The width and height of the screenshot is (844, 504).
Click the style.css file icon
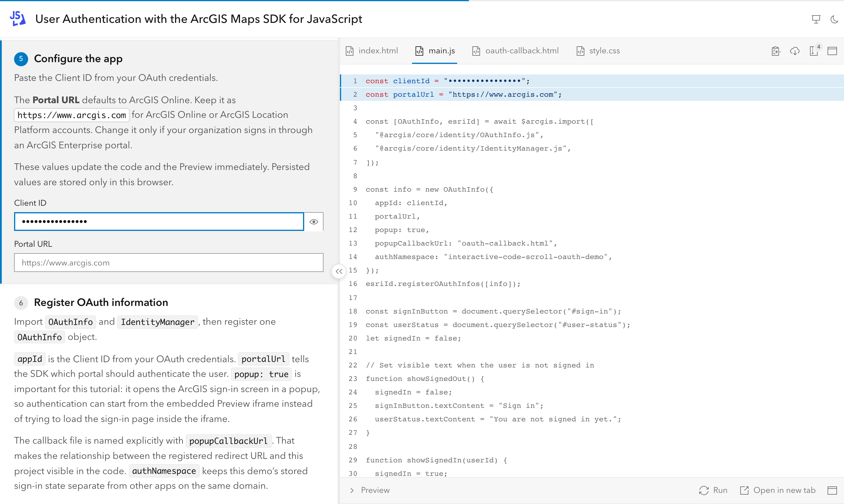[x=581, y=51]
